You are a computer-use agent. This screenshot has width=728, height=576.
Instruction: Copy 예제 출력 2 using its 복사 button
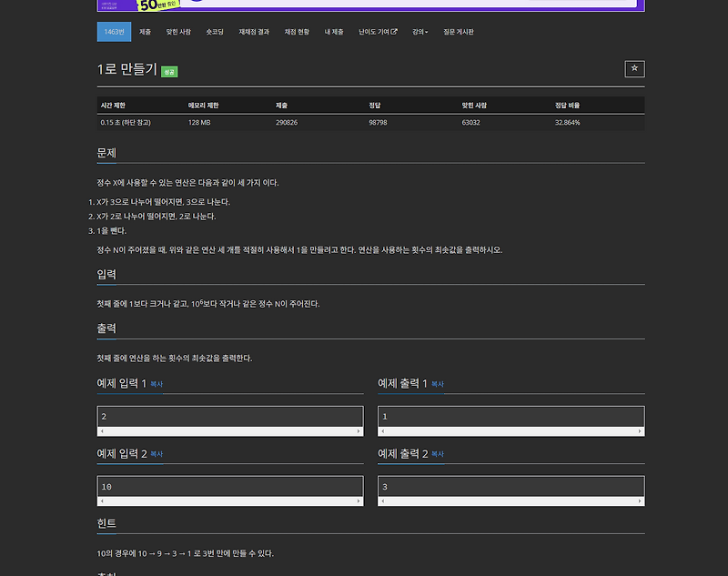437,453
